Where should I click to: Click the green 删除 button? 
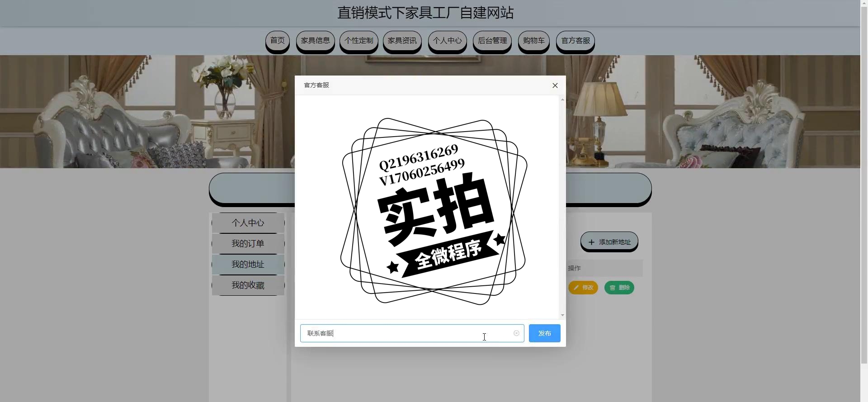(619, 288)
